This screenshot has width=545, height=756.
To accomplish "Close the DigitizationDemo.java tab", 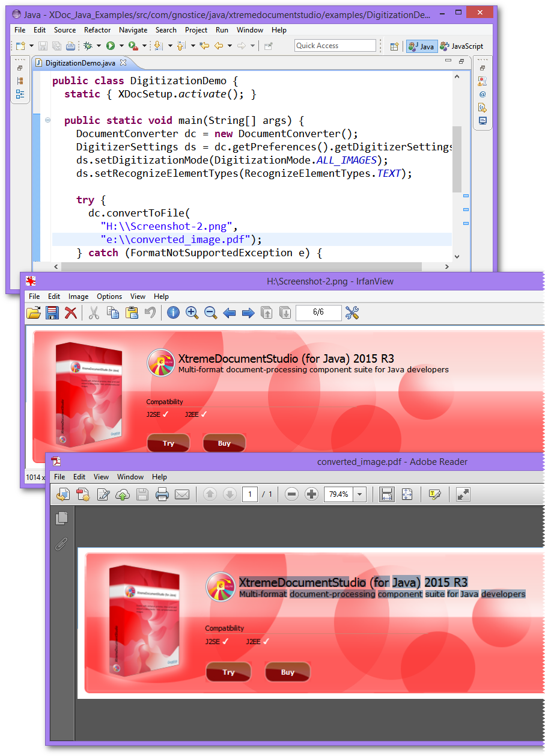I will pos(123,62).
